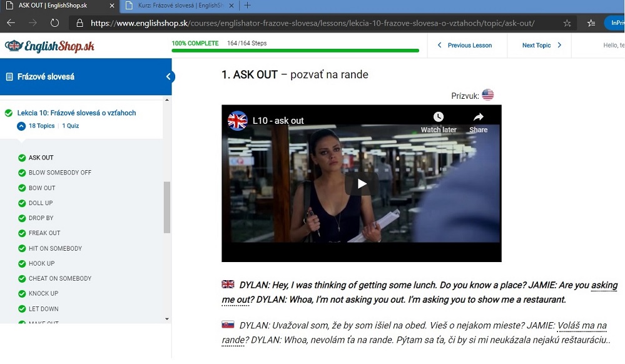
Task: Open a new browser tab
Action: tap(247, 6)
